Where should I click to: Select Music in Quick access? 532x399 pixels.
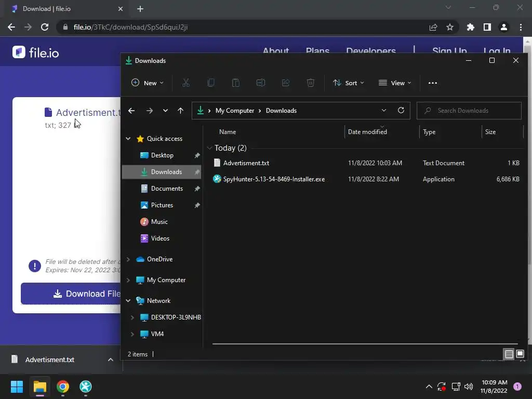[x=162, y=221]
